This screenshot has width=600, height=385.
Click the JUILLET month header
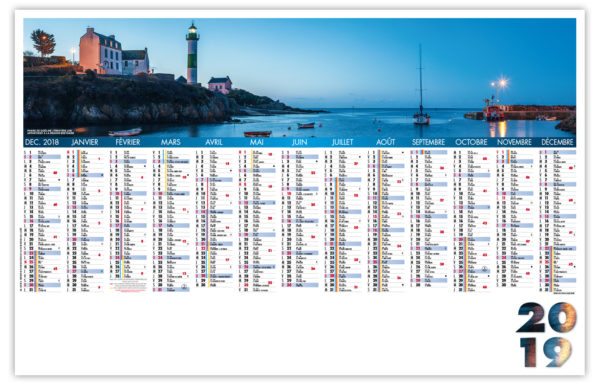342,142
